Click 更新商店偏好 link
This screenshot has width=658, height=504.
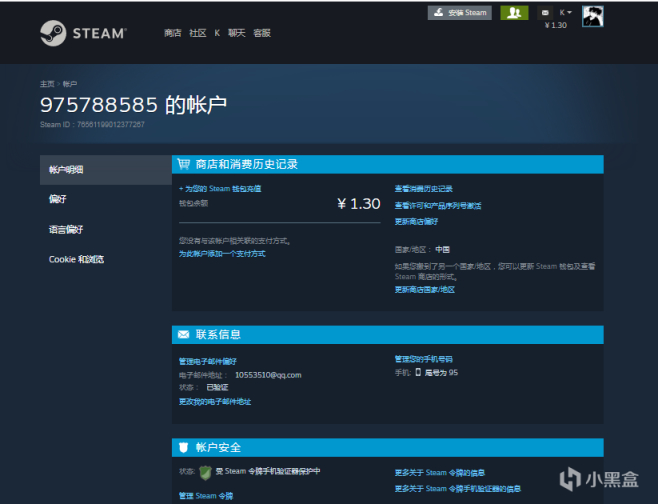tap(416, 222)
